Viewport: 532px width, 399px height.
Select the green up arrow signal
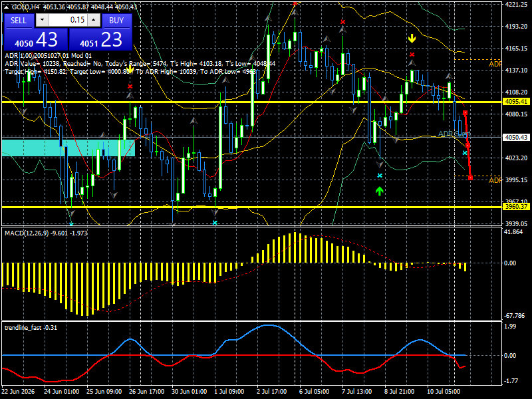click(x=380, y=191)
